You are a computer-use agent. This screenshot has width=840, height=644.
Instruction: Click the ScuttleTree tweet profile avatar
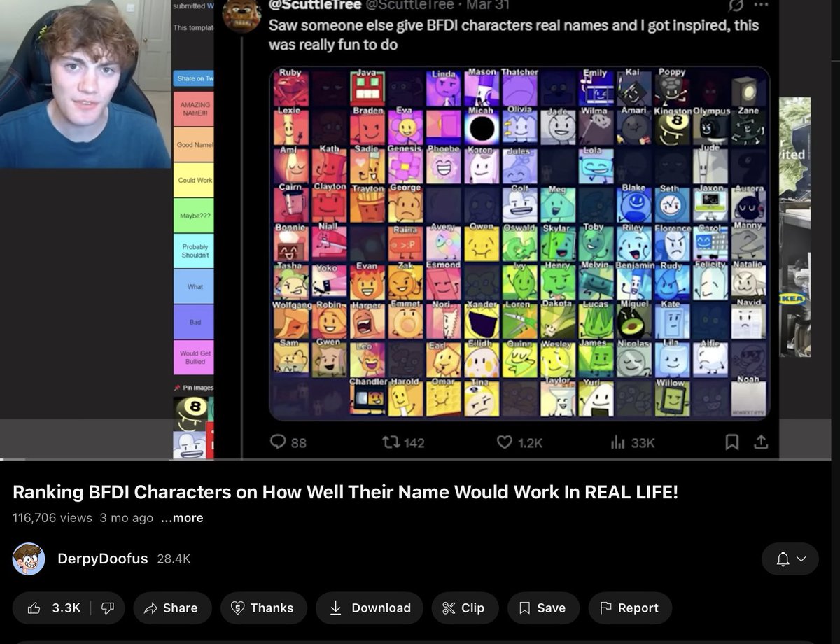[241, 15]
